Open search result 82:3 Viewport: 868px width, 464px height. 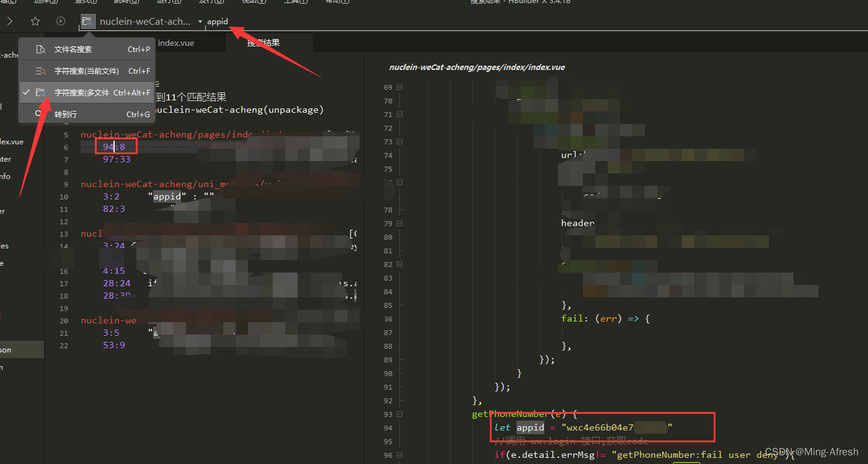point(114,209)
